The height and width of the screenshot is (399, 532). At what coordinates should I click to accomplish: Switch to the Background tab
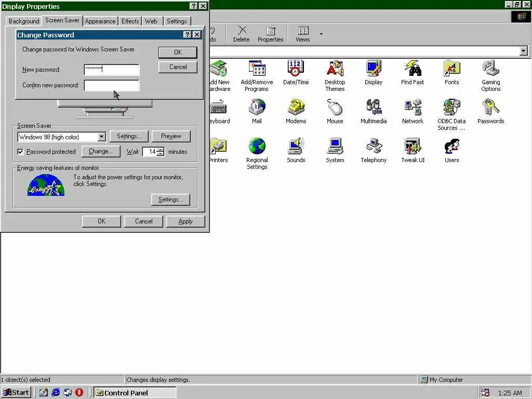pyautogui.click(x=24, y=21)
